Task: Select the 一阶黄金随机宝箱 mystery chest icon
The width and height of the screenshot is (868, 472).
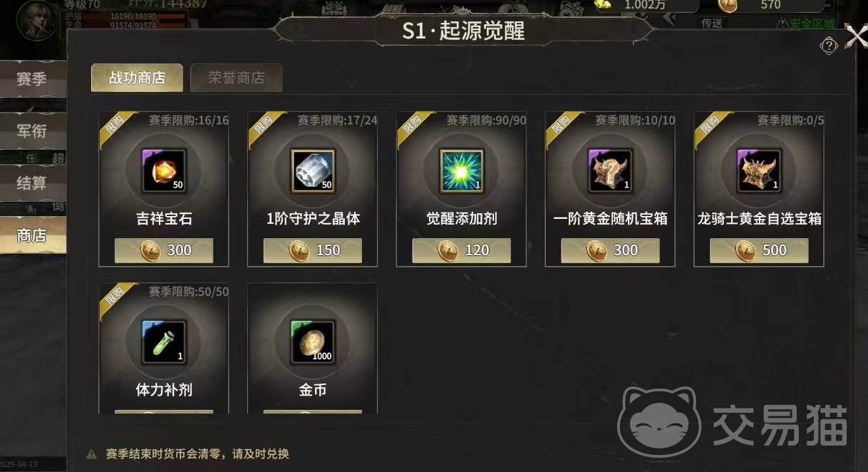Action: (611, 171)
